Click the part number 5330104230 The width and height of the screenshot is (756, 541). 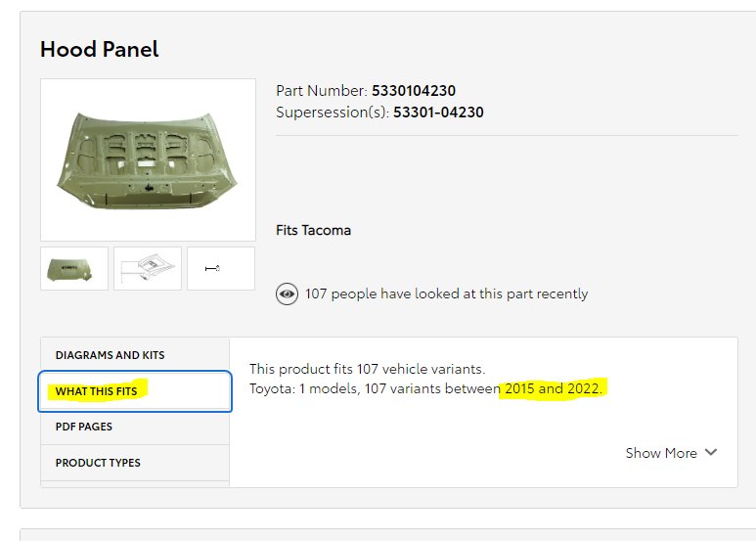pyautogui.click(x=413, y=91)
